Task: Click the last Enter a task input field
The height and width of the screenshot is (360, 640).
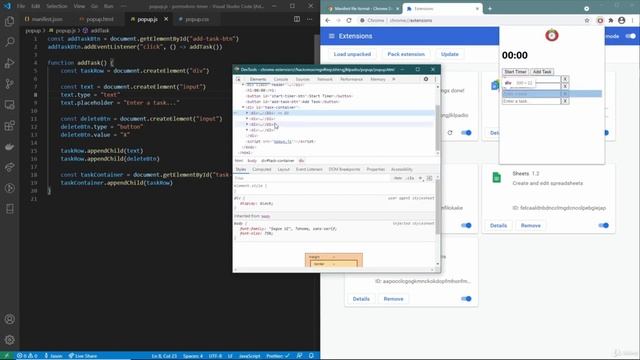Action: (531, 101)
